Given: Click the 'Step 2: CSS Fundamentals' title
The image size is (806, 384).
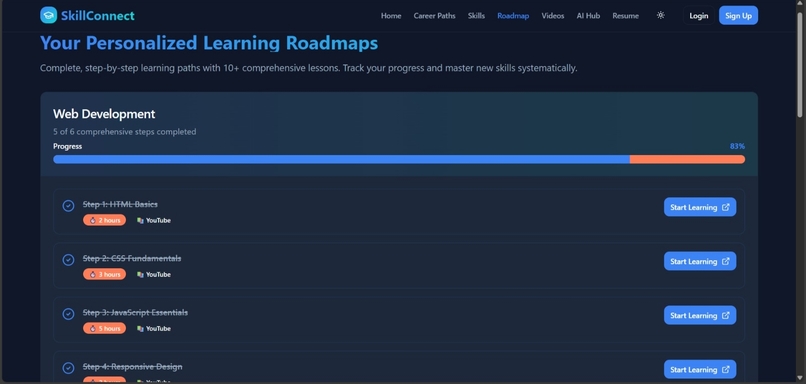Looking at the screenshot, I should (132, 259).
